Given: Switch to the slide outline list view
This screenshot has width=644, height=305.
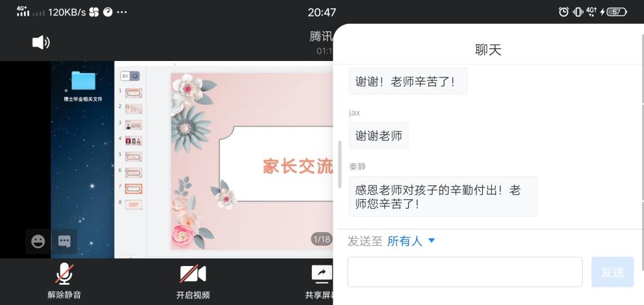Looking at the screenshot, I should pyautogui.click(x=126, y=76).
